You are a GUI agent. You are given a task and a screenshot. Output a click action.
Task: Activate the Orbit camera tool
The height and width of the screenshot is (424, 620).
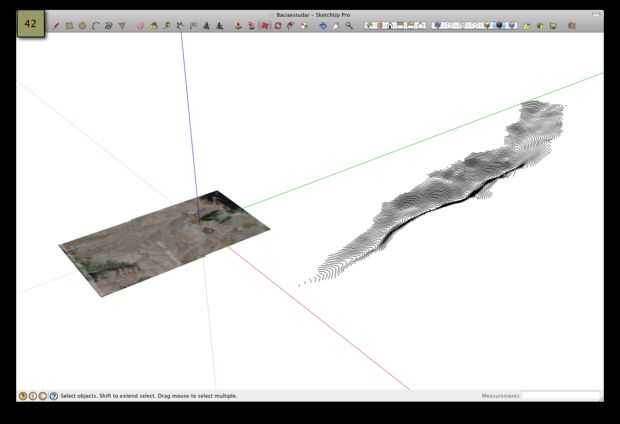tap(323, 26)
